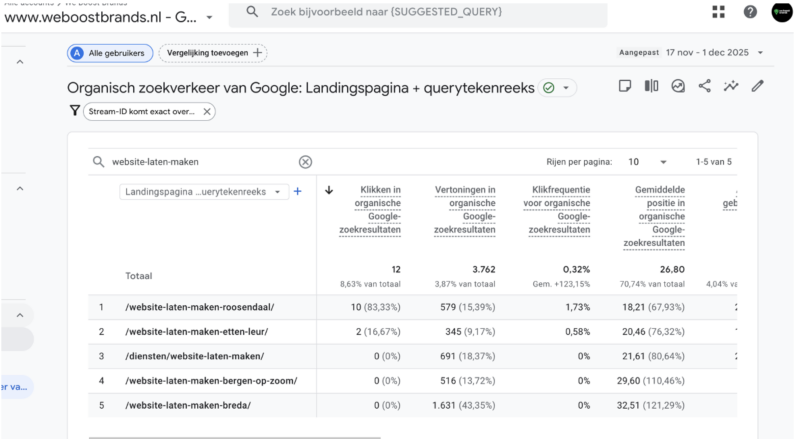
Task: Add a secondary dimension with plus icon
Action: point(297,191)
